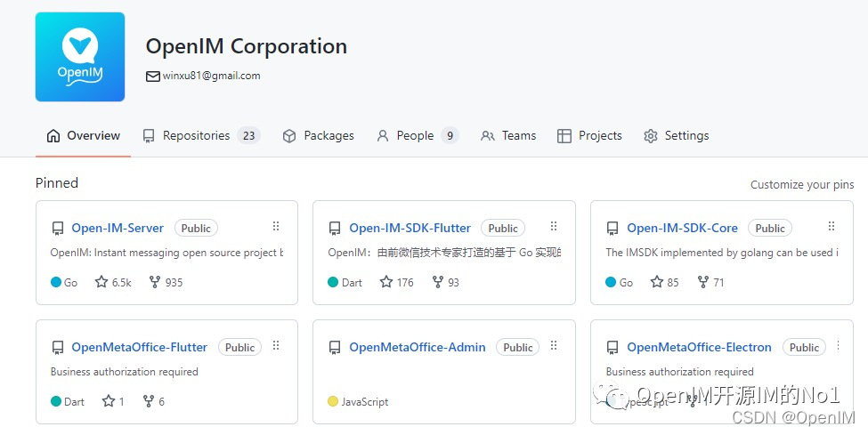This screenshot has width=868, height=435.
Task: Click the Go language dot on Open-IM-Server
Action: (56, 282)
